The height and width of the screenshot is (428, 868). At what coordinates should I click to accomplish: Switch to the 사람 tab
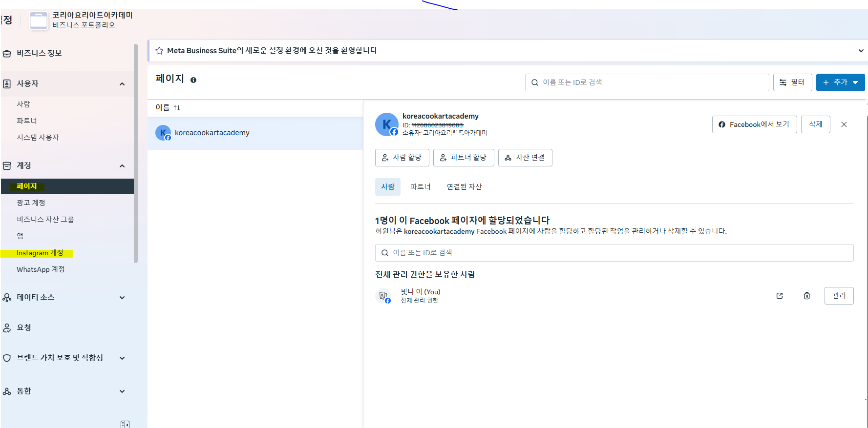388,187
